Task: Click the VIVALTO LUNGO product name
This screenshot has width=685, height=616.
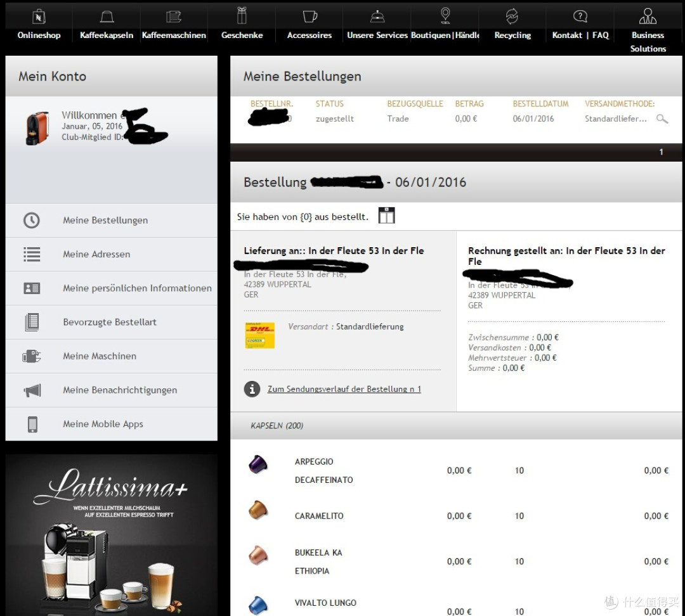Action: [325, 603]
